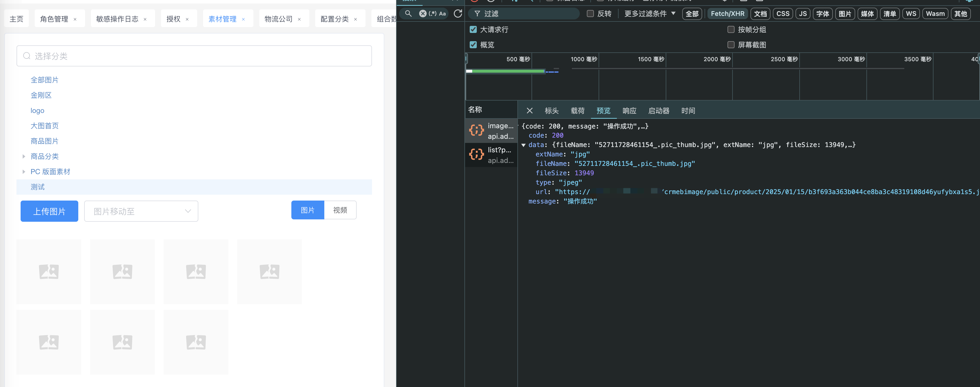Screen dimensions: 980x387
Task: Select the image... request JSON icon
Action: 476,130
